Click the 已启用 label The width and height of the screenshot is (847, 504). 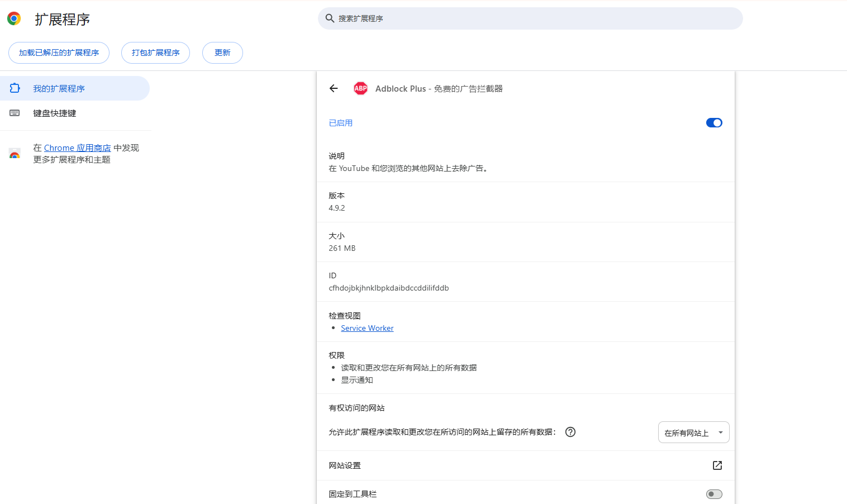[341, 123]
